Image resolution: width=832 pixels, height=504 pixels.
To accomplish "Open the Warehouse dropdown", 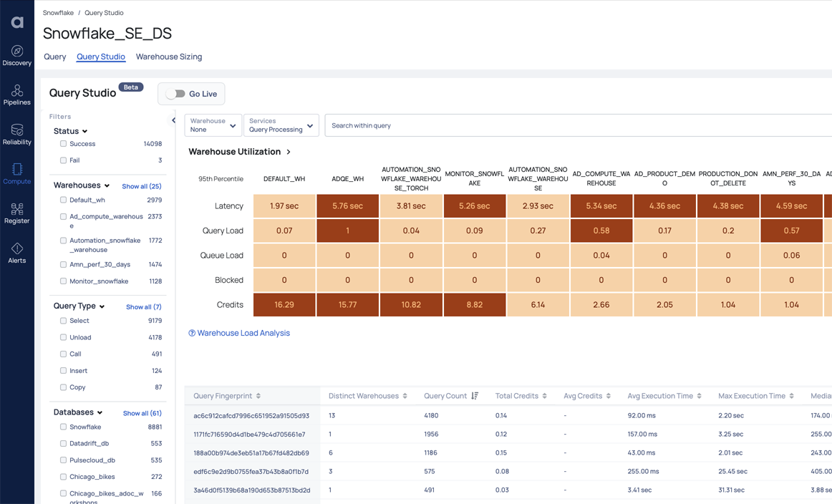I will [x=213, y=125].
